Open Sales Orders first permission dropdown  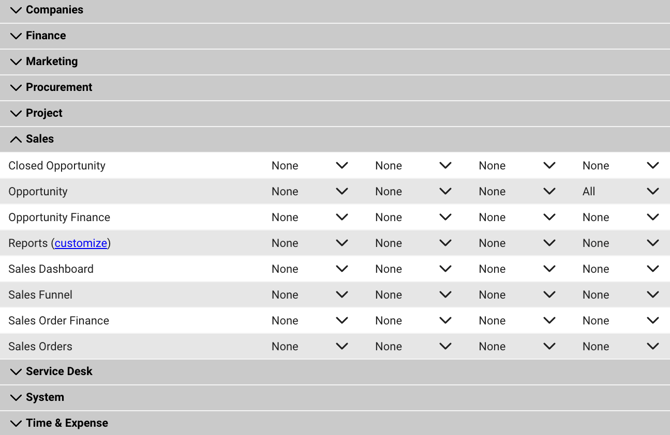click(x=310, y=347)
